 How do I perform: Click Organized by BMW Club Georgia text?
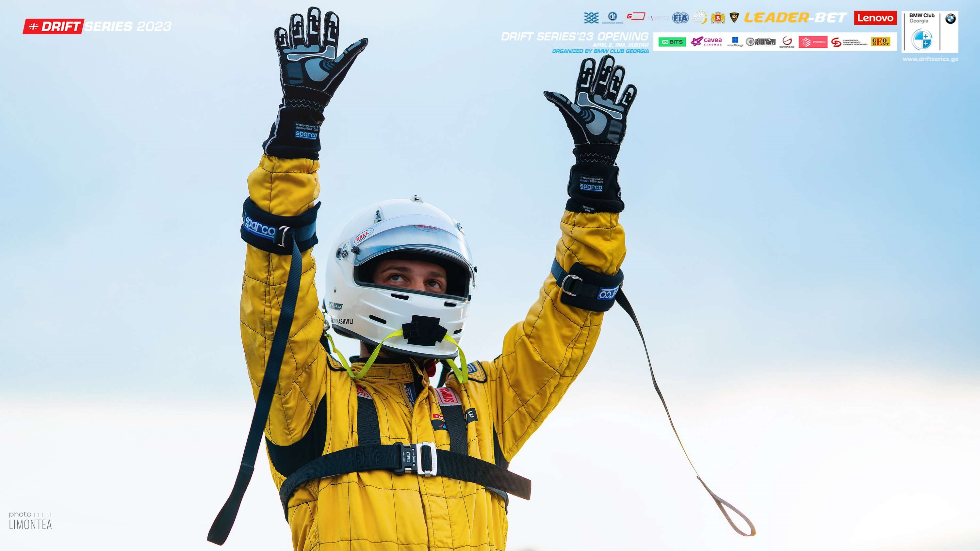600,51
